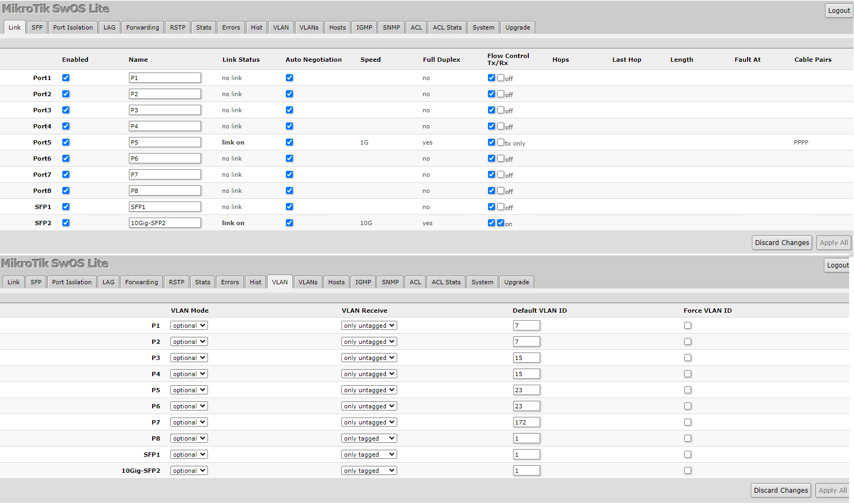Open the Port Isolation tab in the top panel
This screenshot has width=854, height=504.
point(73,27)
